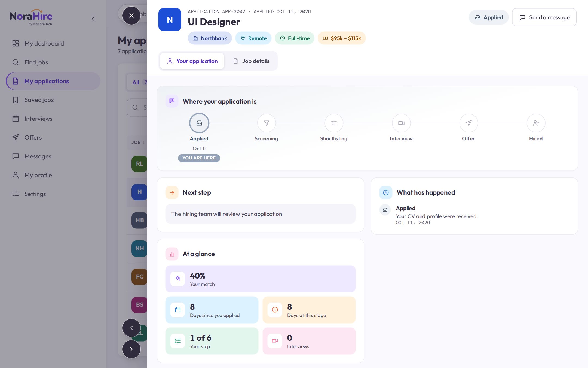Viewport: 588px width, 368px height.
Task: Click the YOU ARE HERE badge
Action: tap(199, 158)
